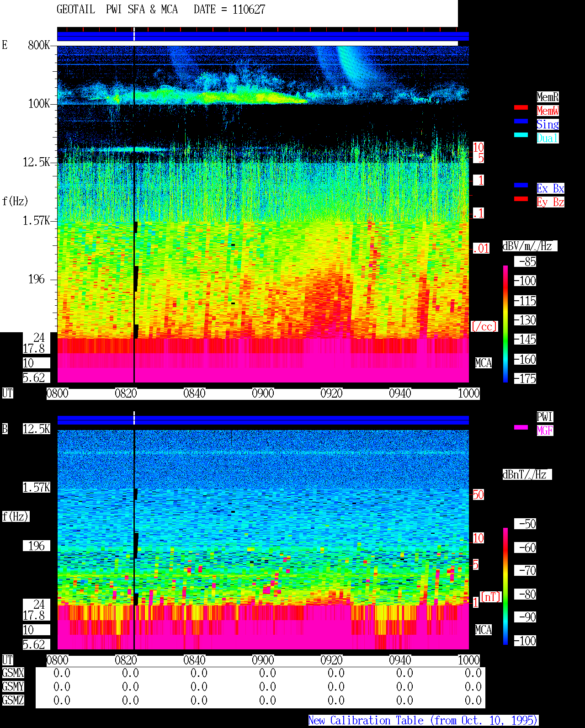Select the Ey Bz legend label
Viewport: 585px width, 728px height.
[550, 202]
